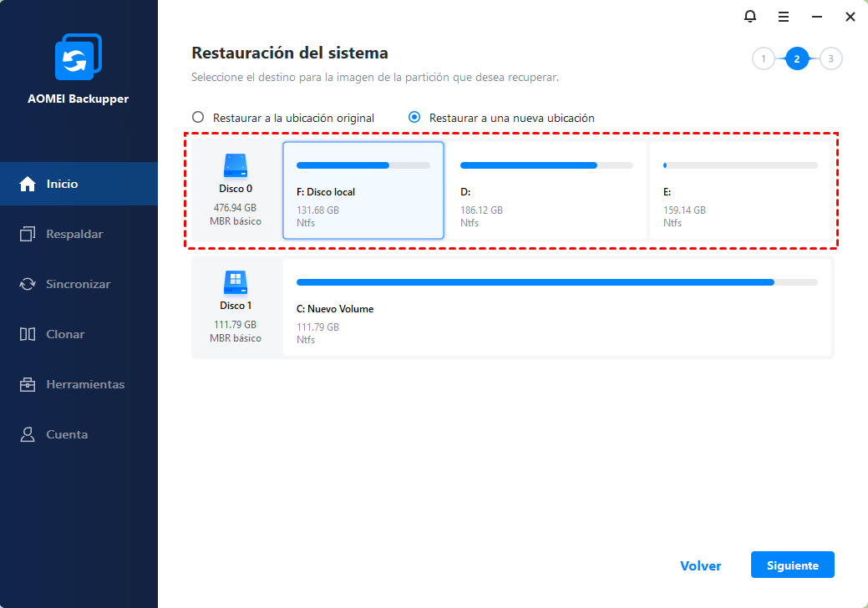This screenshot has width=868, height=608.
Task: Select Restaurar a una nueva ubicación
Action: pyautogui.click(x=501, y=118)
